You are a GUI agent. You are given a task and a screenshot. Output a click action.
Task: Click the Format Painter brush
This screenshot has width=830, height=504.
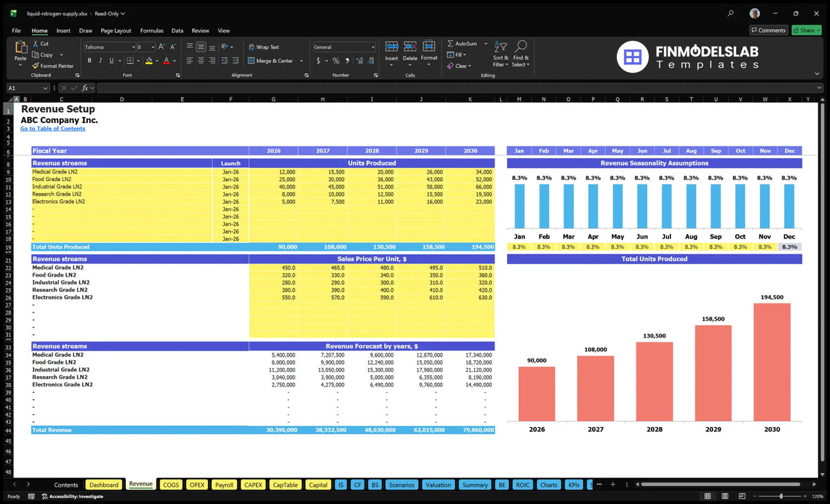pyautogui.click(x=35, y=66)
